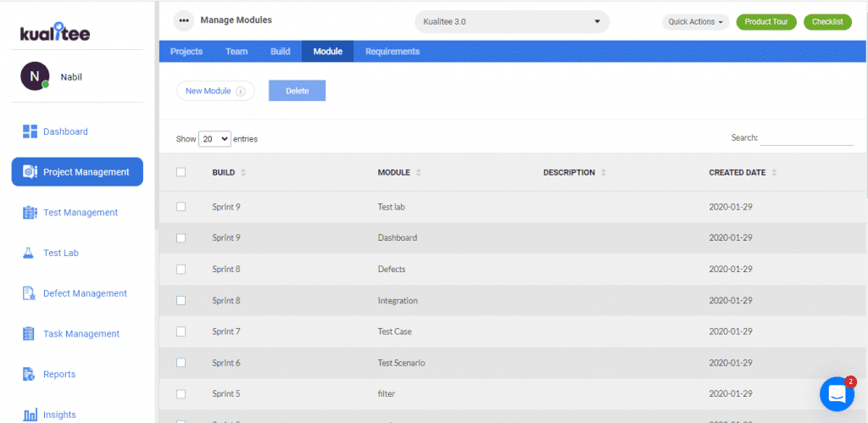868x423 pixels.
Task: Check the Dashboard module row checkbox
Action: pos(181,237)
